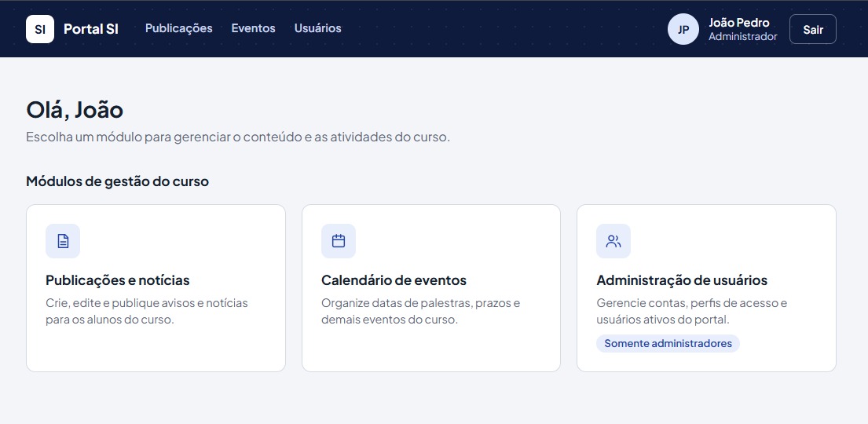Click the 'Escolha um módulo para gerenciar' subtitle

(238, 137)
